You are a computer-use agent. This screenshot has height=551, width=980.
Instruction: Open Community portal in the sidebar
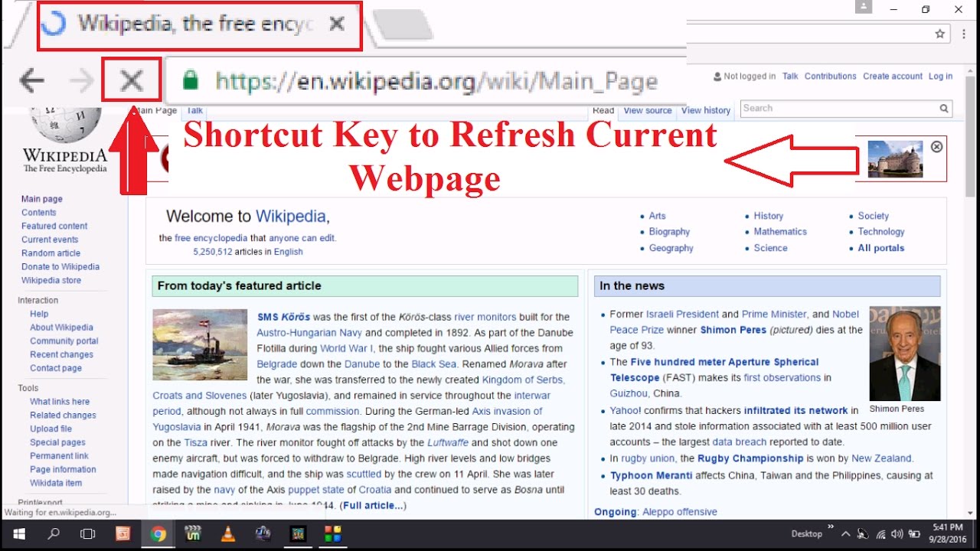coord(64,341)
